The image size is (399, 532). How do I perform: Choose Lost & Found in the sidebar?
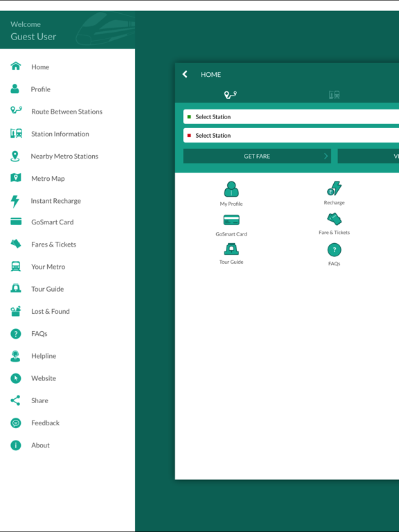point(50,312)
